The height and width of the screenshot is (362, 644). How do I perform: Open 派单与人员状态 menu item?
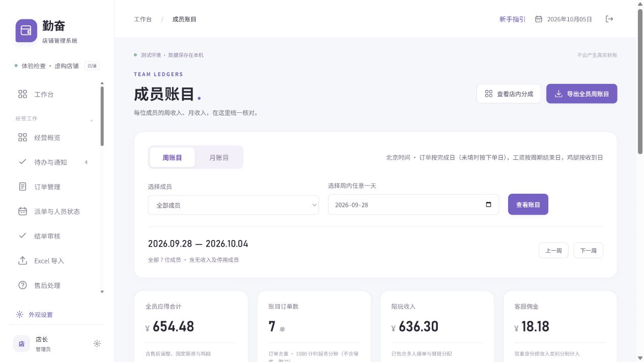tap(57, 211)
